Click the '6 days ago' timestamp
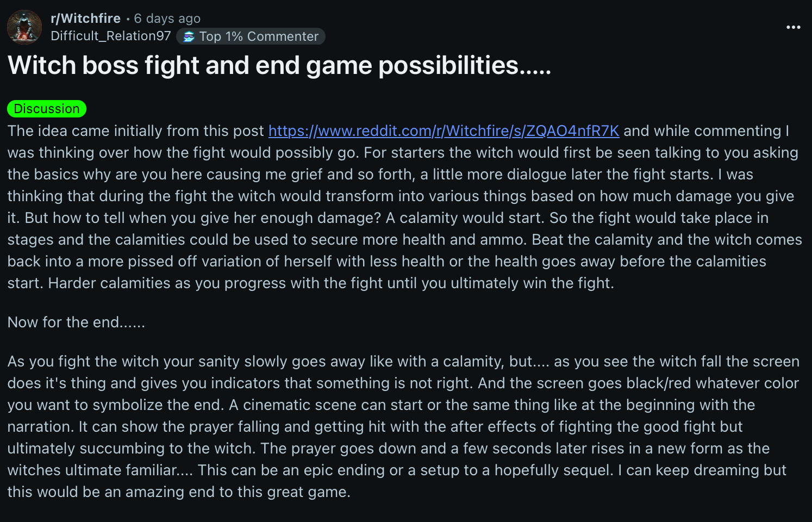Image resolution: width=812 pixels, height=522 pixels. (x=167, y=18)
